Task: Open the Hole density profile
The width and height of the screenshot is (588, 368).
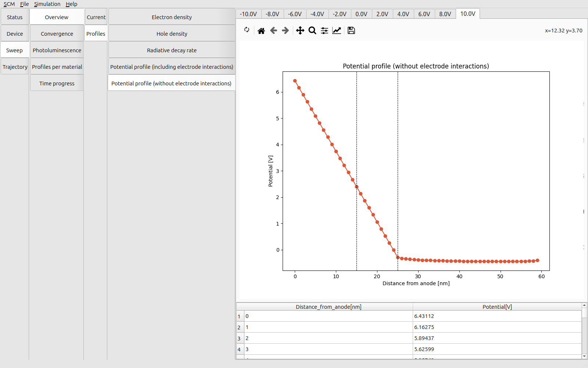Action: 172,34
